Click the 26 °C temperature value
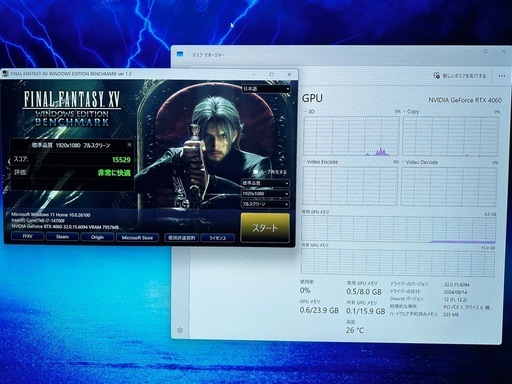 coord(354,330)
